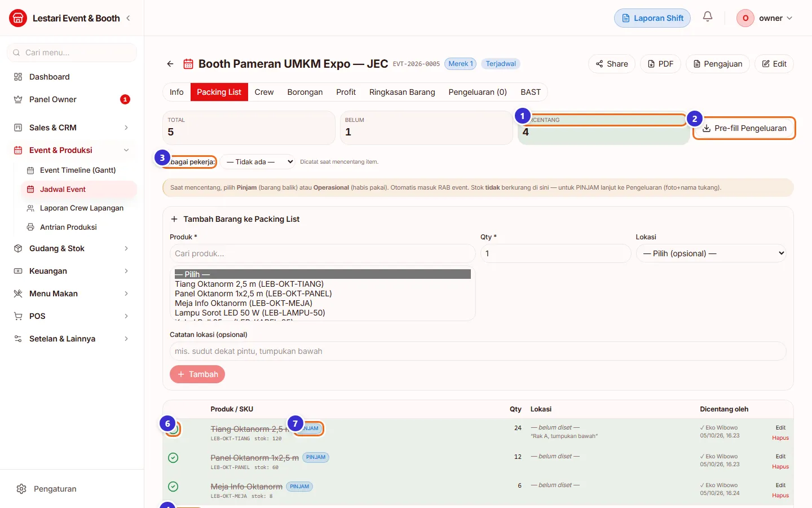Click the Catatan lokasi input field
Screen dimensions: 812x508
(478, 351)
